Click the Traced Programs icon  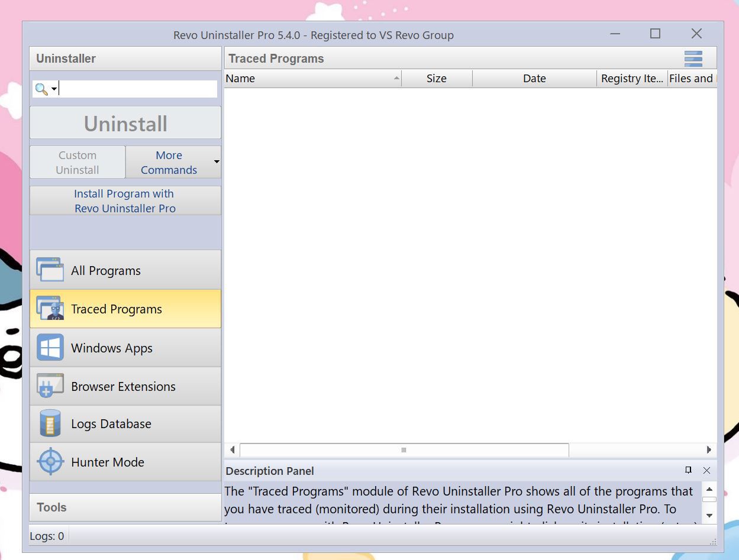coord(50,309)
